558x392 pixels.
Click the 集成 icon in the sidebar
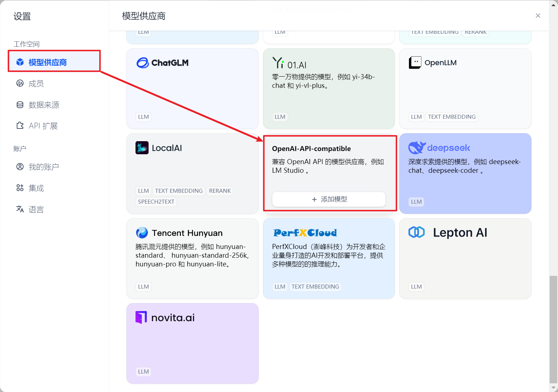(20, 188)
